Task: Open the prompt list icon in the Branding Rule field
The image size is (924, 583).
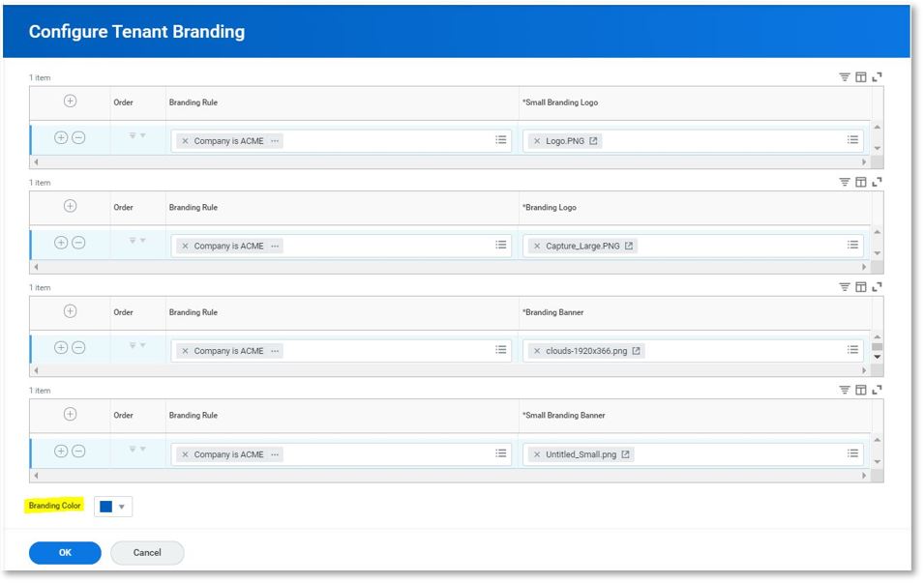Action: [x=499, y=139]
